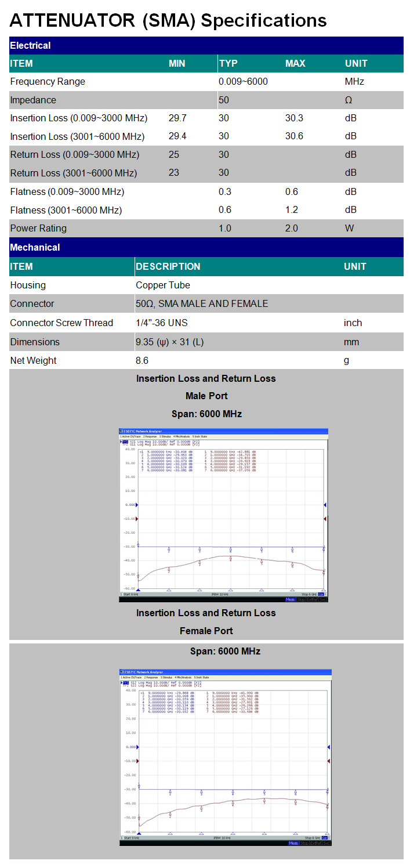410x868 pixels.
Task: Click Meas status button in Female Port analyzer
Action: [293, 843]
